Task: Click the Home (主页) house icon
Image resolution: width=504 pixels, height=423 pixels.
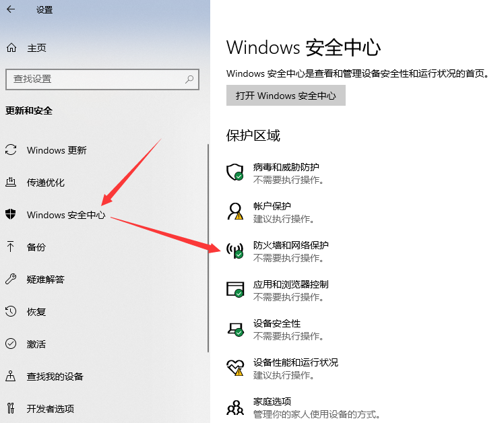Action: [x=11, y=48]
